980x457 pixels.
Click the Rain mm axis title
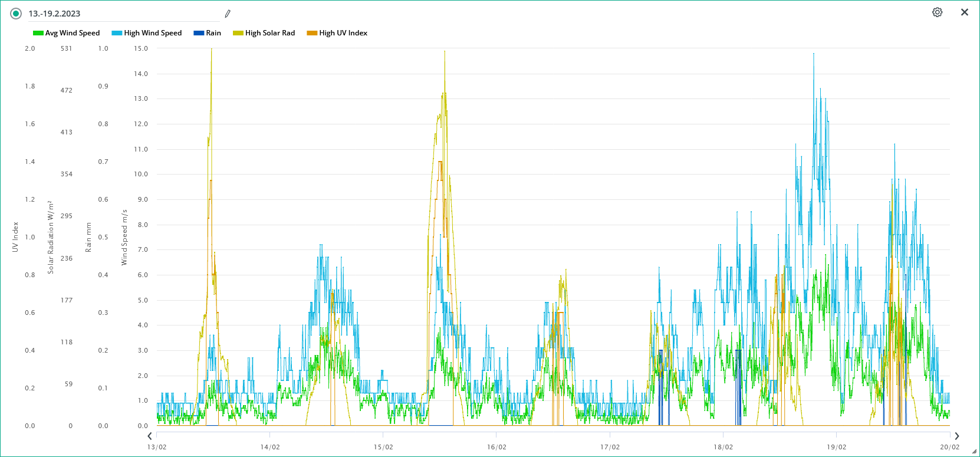coord(88,237)
